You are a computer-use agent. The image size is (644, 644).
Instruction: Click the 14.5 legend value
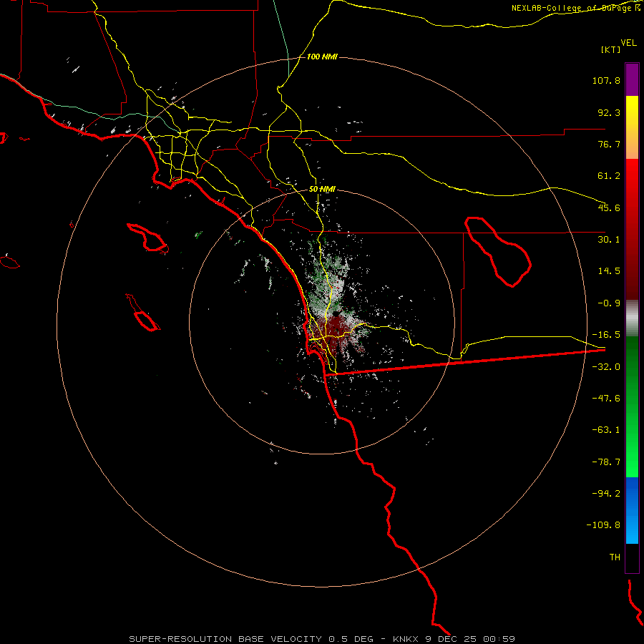click(609, 271)
